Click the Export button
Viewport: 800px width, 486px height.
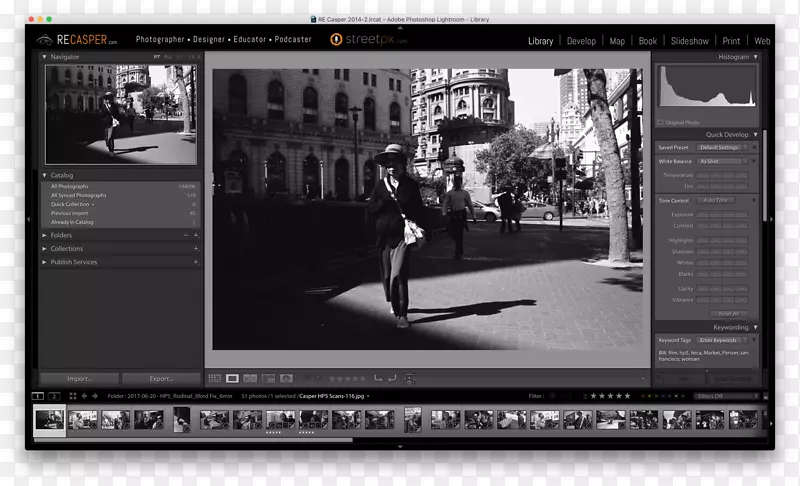(x=161, y=378)
